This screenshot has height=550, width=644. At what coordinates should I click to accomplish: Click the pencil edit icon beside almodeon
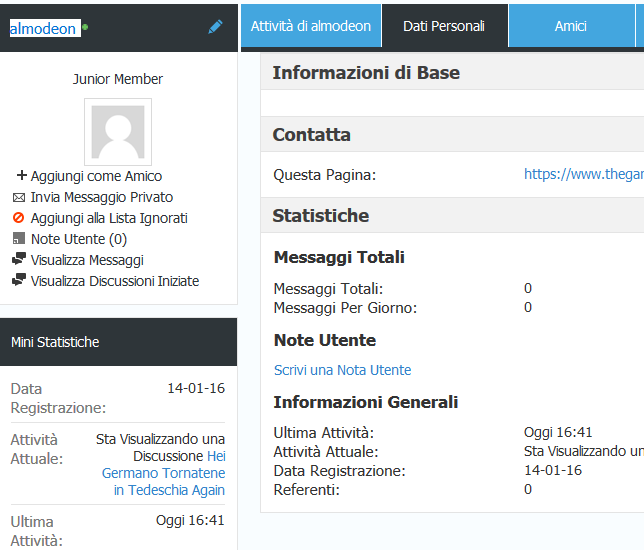coord(215,27)
